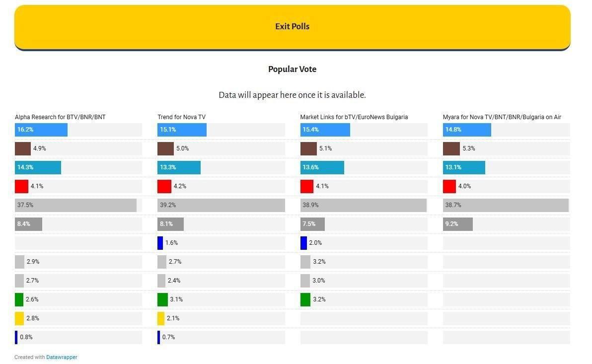
Task: Click Myara brown 5.3% bar
Action: point(451,148)
